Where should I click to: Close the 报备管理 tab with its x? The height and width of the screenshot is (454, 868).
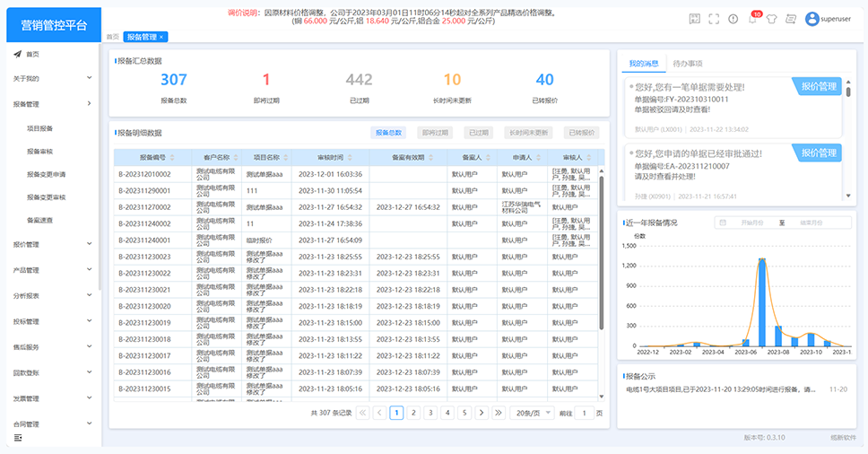click(161, 37)
